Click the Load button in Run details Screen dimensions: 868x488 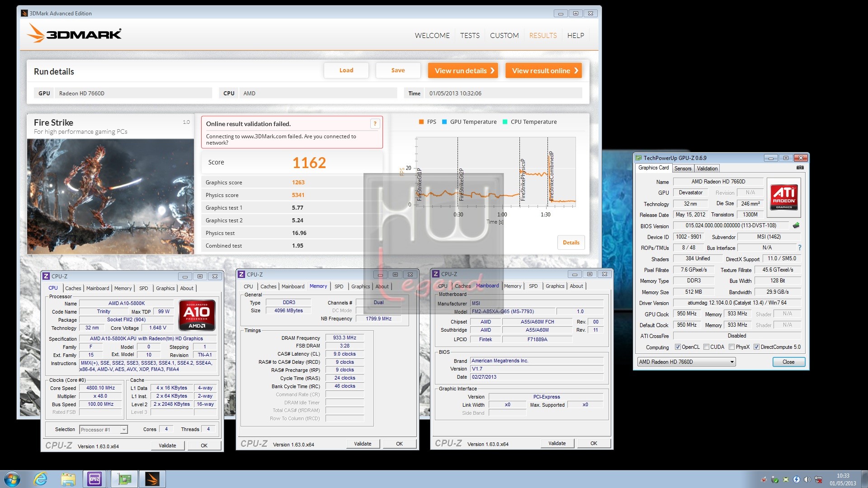pos(346,70)
